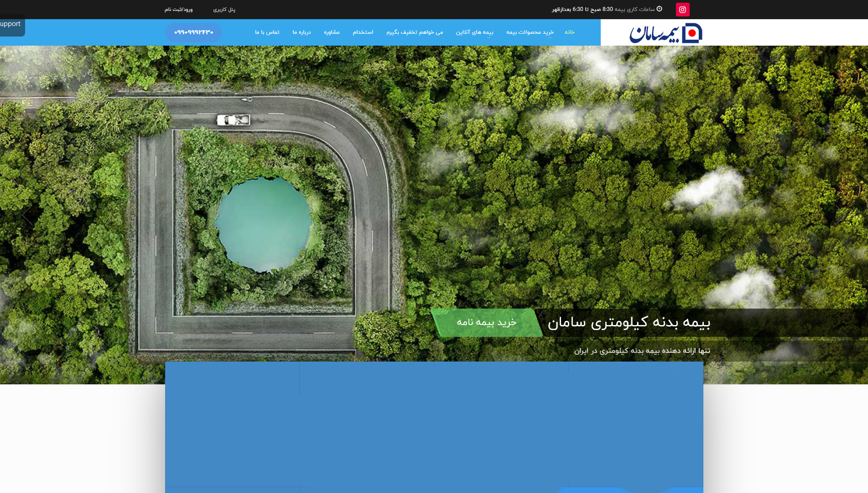This screenshot has width=868, height=493.
Task: Click the Saman Insurance logo
Action: coord(665,32)
